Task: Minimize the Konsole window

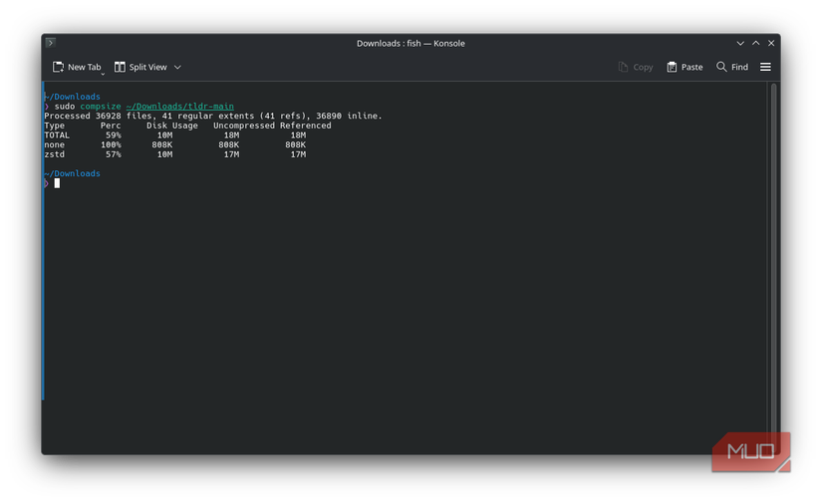Action: pyautogui.click(x=740, y=43)
